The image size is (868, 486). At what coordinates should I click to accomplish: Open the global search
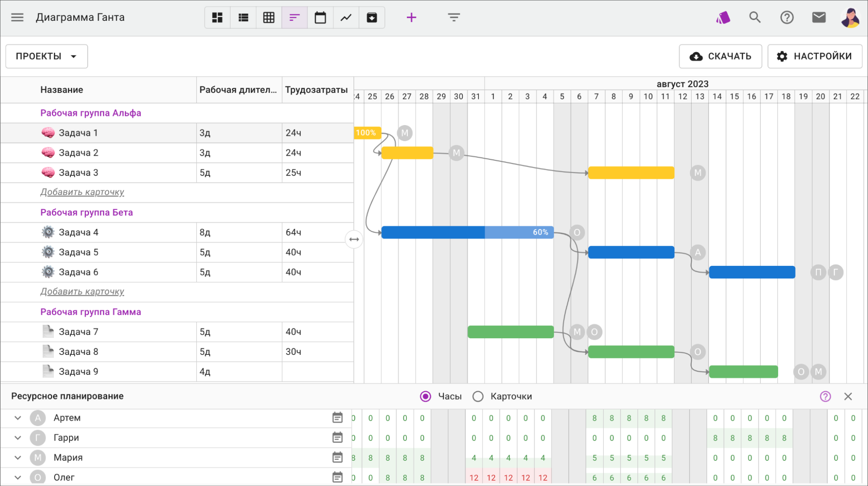[x=755, y=17]
